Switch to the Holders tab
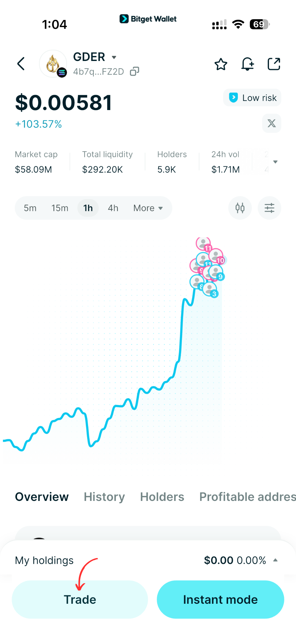The width and height of the screenshot is (296, 644). tap(162, 497)
